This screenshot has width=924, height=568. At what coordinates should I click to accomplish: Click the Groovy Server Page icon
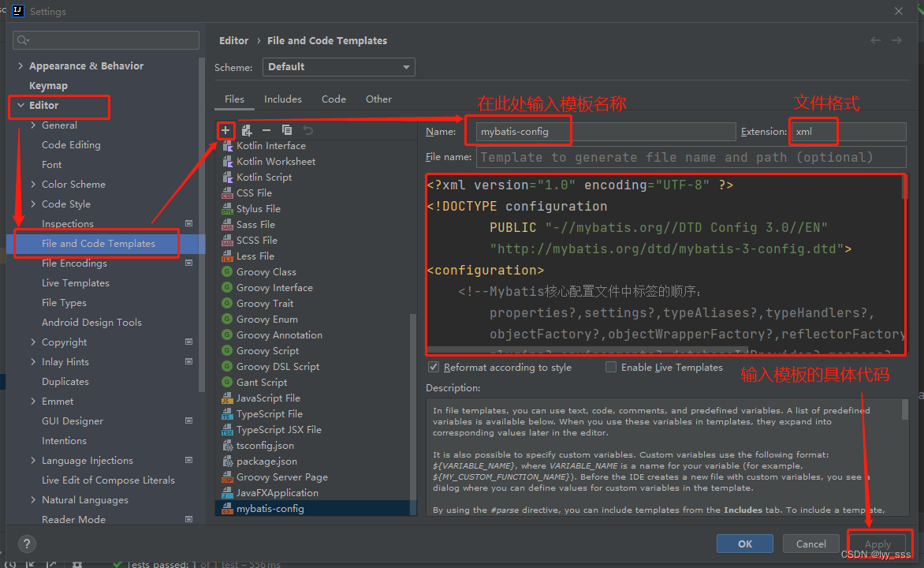click(x=228, y=478)
